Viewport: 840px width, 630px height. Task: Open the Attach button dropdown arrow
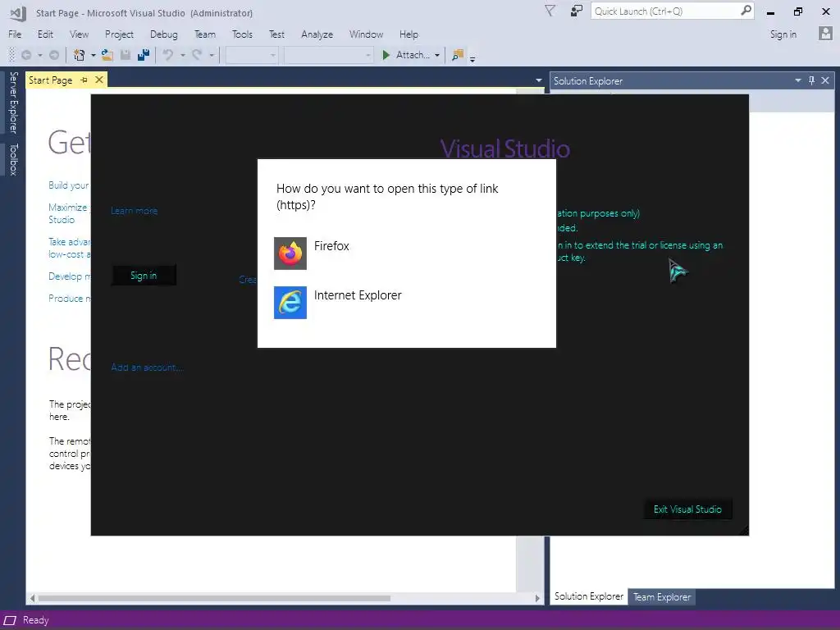click(x=437, y=55)
